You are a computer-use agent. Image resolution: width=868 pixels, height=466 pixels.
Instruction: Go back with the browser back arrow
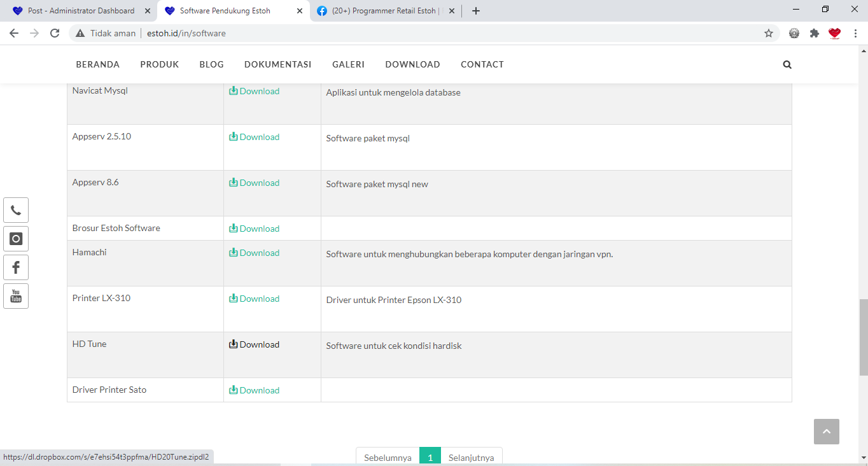click(x=14, y=33)
